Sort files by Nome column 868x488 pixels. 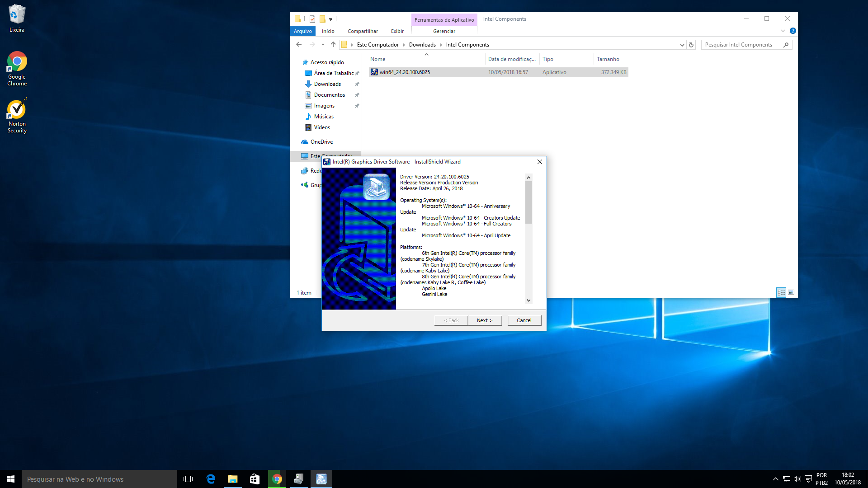(x=426, y=59)
